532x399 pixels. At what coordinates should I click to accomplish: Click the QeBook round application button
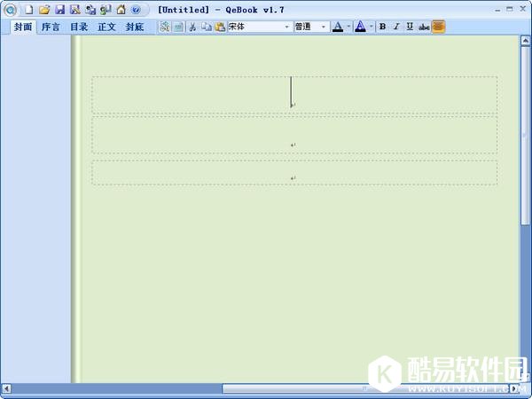click(10, 10)
